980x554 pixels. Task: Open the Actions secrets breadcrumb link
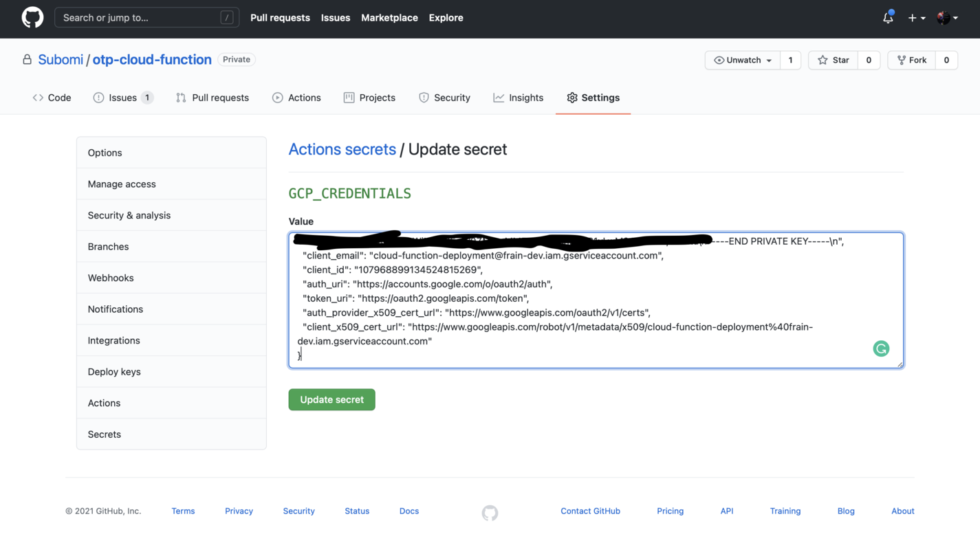coord(342,149)
